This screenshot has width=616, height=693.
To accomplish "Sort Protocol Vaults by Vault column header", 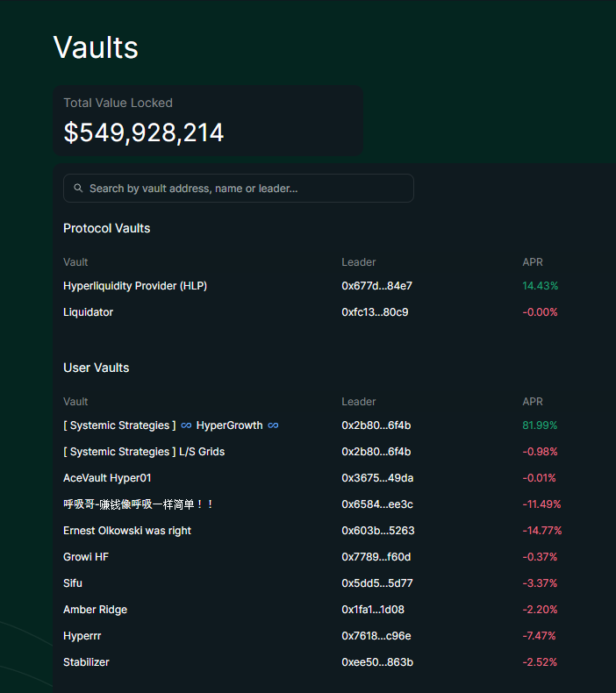I will [75, 262].
